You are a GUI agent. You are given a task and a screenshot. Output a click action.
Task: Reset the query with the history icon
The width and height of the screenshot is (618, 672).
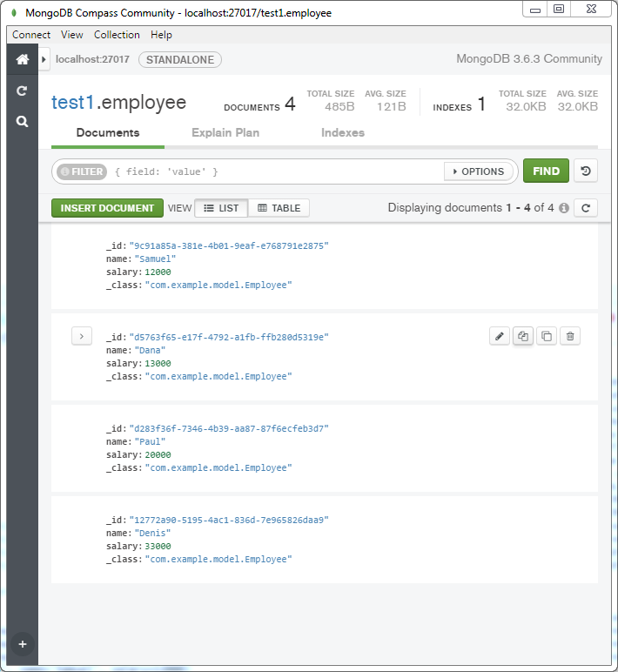click(586, 171)
